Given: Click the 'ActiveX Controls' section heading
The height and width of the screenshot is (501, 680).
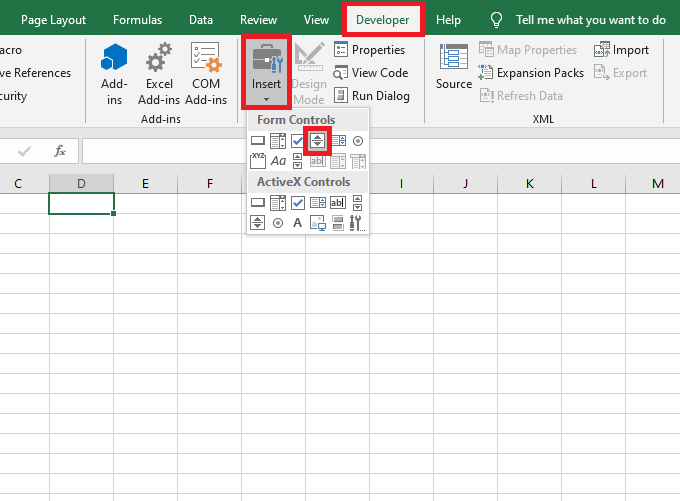Looking at the screenshot, I should [x=304, y=182].
